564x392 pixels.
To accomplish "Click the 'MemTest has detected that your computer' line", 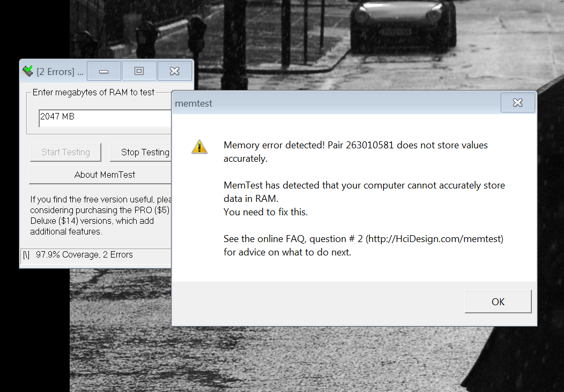I will 365,185.
